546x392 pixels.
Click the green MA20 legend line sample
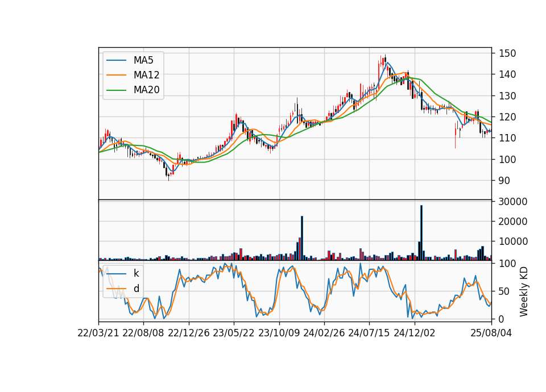tap(116, 90)
